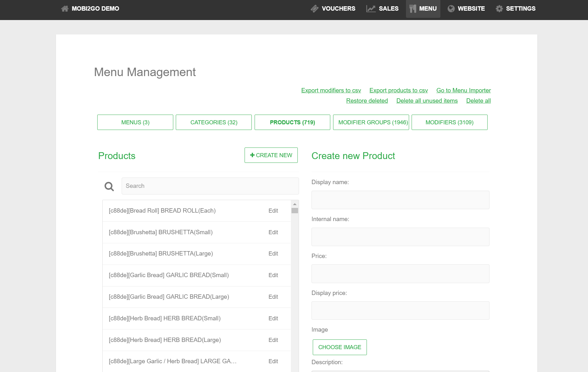The height and width of the screenshot is (372, 588).
Task: Click the home icon beside MOBI2GO DEMO
Action: coord(64,8)
